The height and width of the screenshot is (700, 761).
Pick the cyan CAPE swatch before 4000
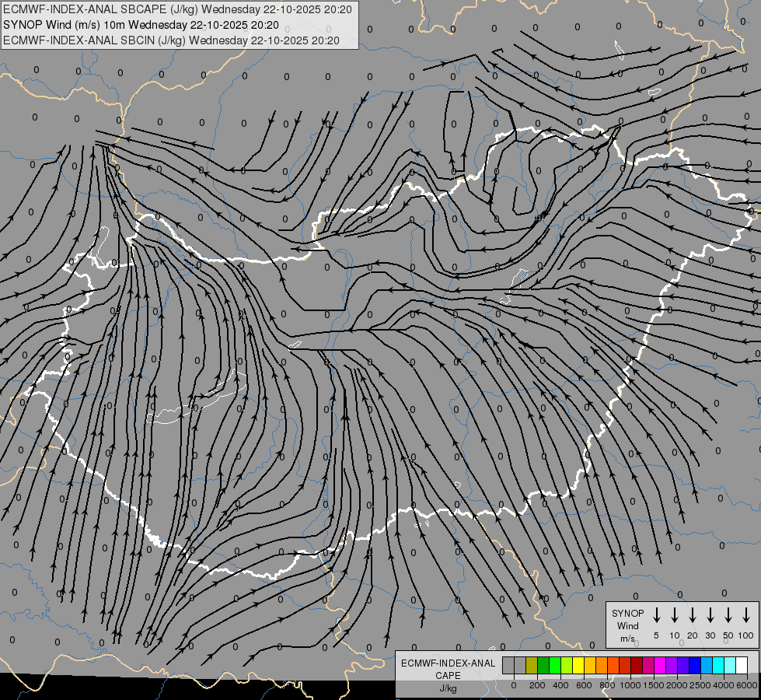[x=719, y=665]
